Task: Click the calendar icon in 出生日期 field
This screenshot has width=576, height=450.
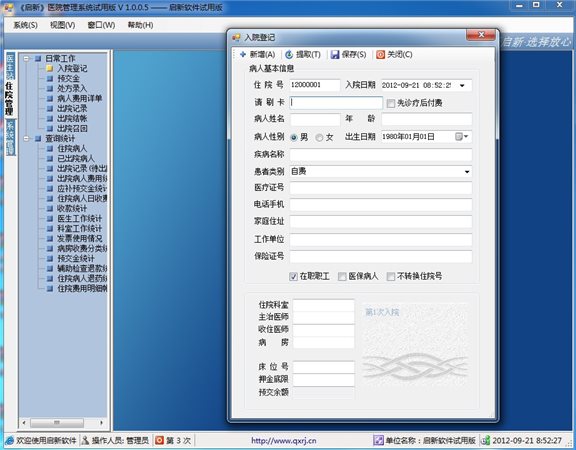Action: pyautogui.click(x=458, y=137)
